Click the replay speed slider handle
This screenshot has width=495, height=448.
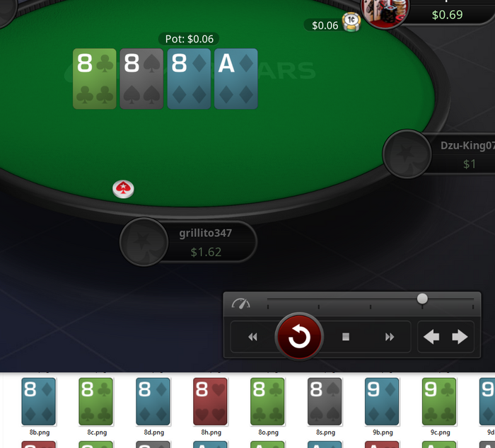point(422,299)
